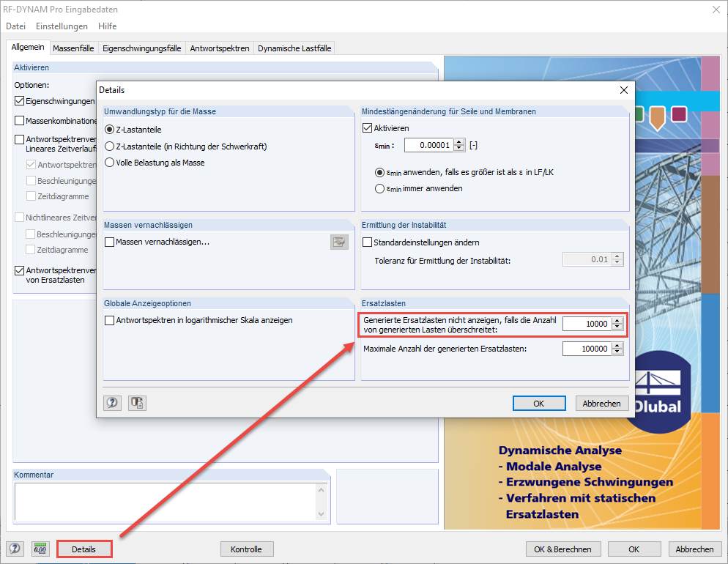Image resolution: width=728 pixels, height=564 pixels.
Task: Enable logarithmische Skala for Antwortspektren
Action: [x=110, y=320]
